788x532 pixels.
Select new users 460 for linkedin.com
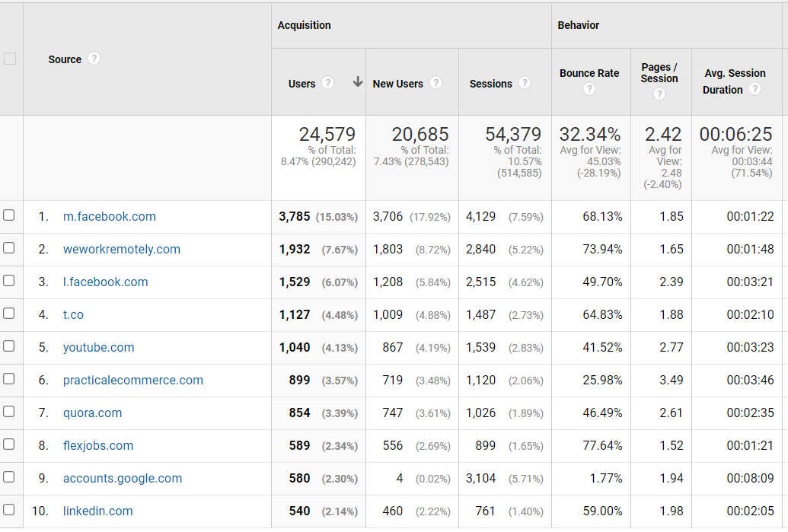pos(393,511)
